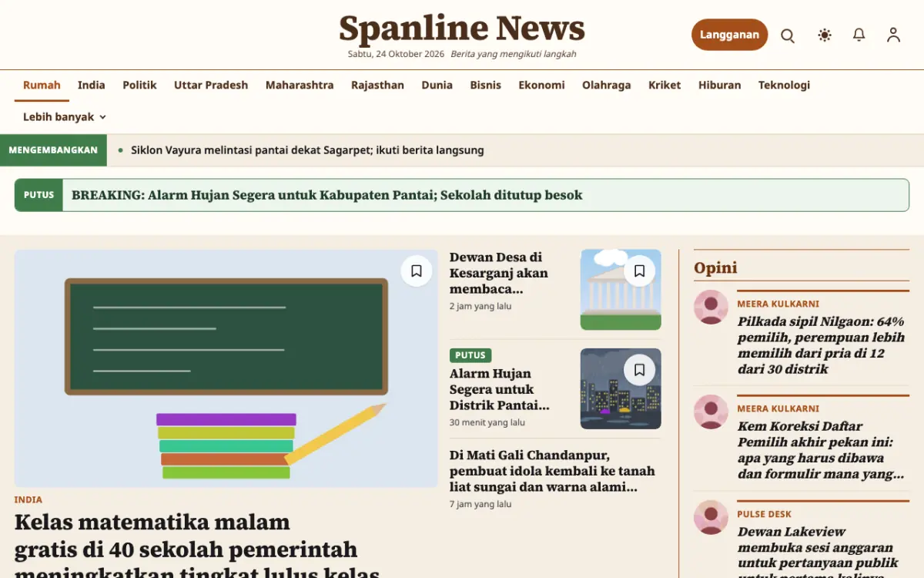Open the Kem Koreksi Daftar Pemilih opinion
Screen dimensions: 924x578
[821, 450]
